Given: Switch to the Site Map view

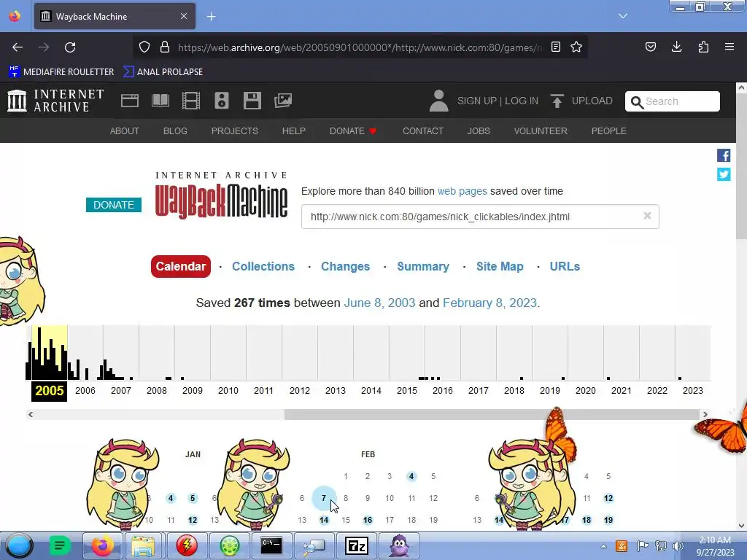Looking at the screenshot, I should [x=500, y=266].
